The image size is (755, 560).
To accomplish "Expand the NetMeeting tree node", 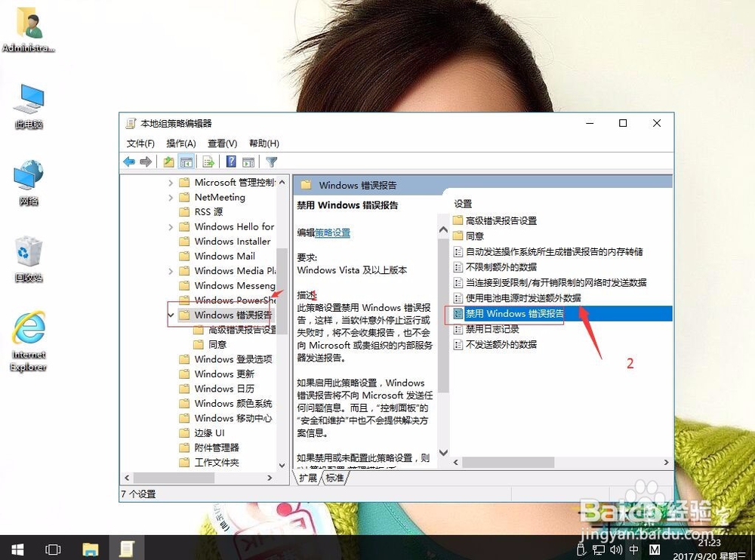I will point(171,198).
